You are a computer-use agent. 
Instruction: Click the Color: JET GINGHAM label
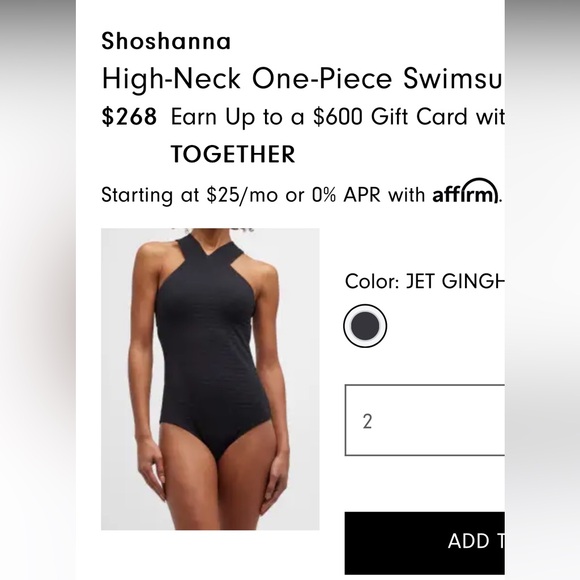coord(425,281)
